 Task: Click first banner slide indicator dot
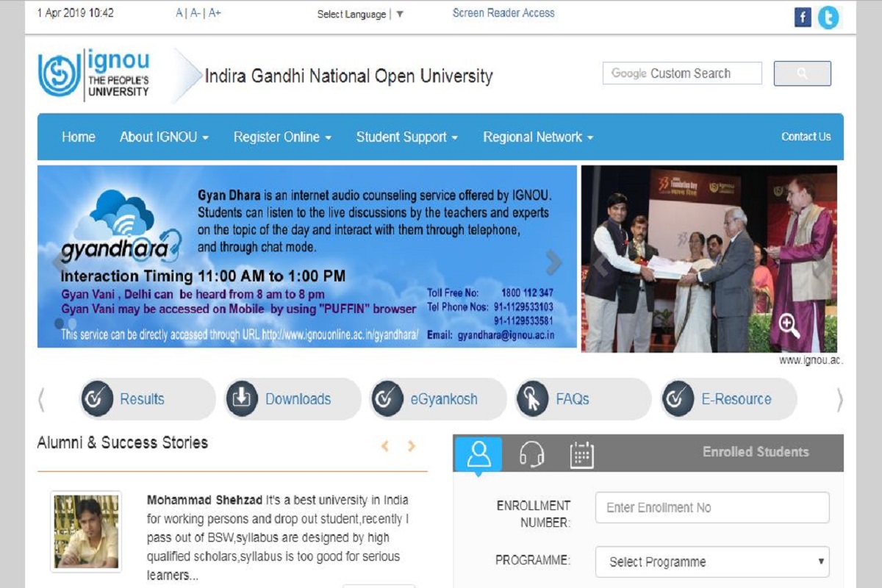click(60, 323)
